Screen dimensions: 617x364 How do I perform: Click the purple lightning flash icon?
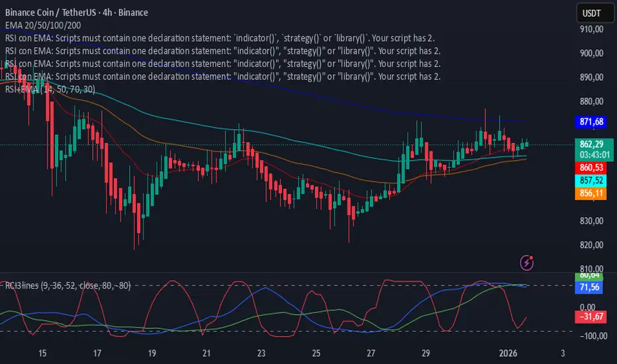[527, 263]
